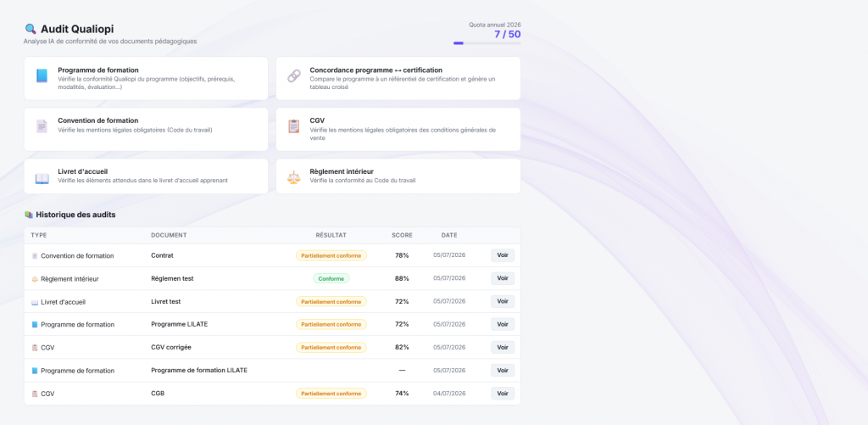Click the TYPE column header
868x425 pixels.
(39, 236)
